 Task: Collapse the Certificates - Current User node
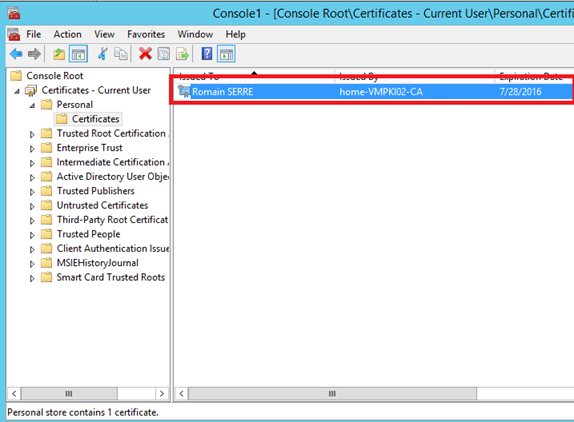click(17, 91)
